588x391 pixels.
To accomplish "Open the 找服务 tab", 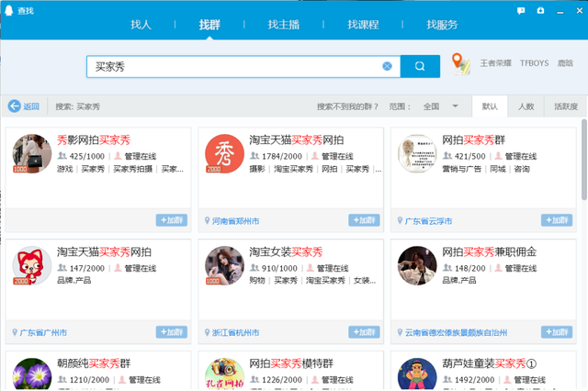I will click(442, 25).
